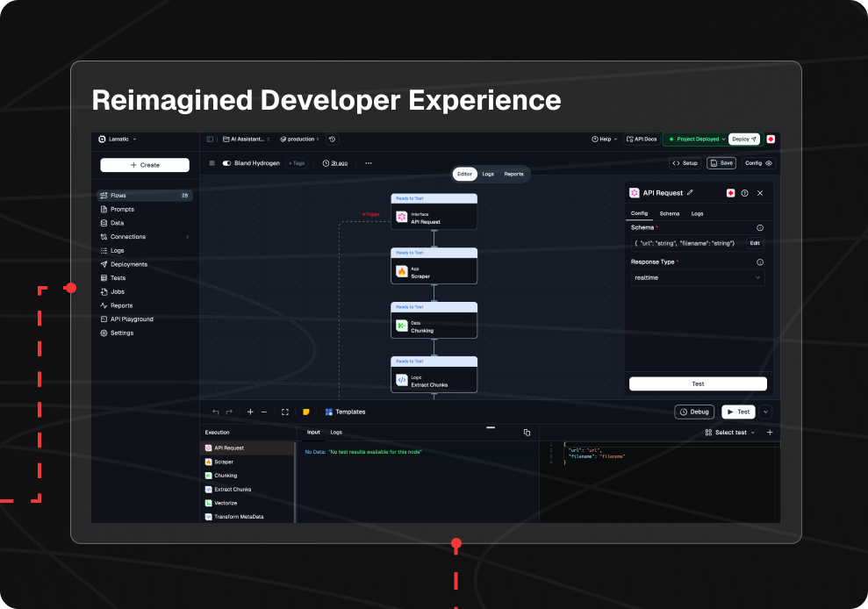Viewport: 868px width, 609px height.
Task: Redo the last canvas action
Action: click(229, 412)
